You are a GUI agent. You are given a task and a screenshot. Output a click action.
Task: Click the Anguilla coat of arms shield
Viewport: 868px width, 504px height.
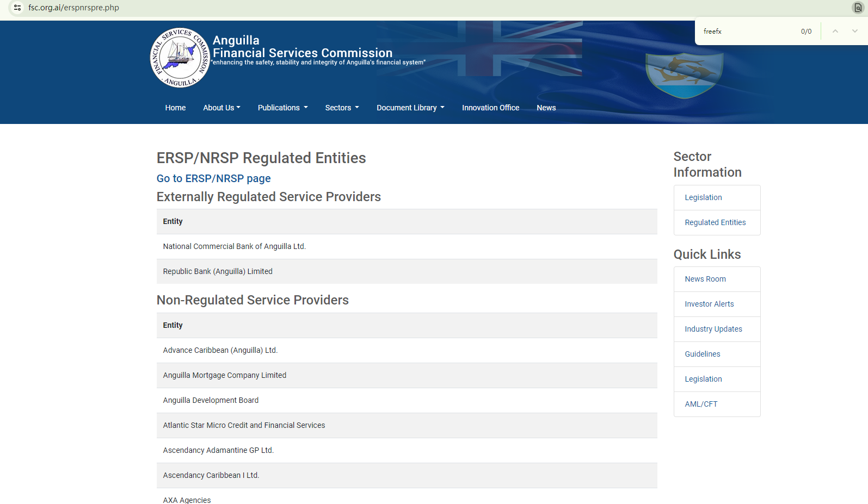(x=684, y=75)
